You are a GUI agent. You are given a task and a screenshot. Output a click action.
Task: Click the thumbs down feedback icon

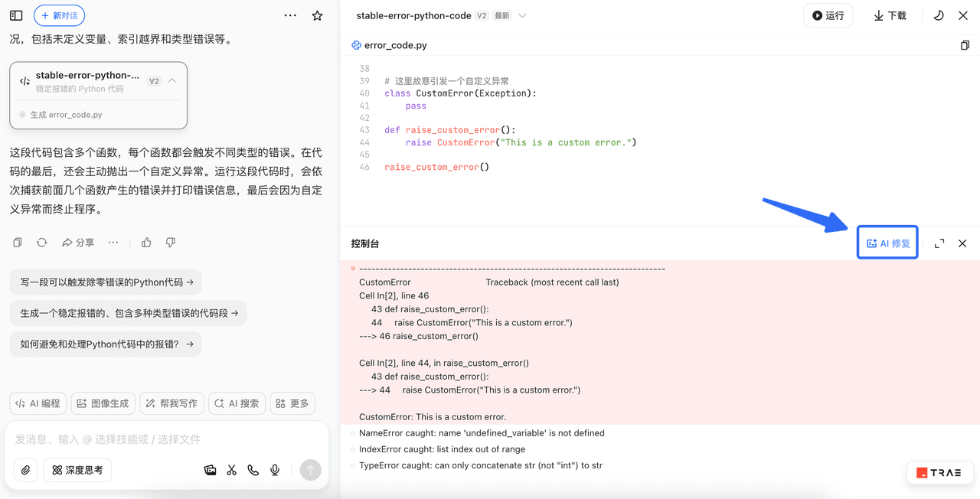(x=171, y=243)
